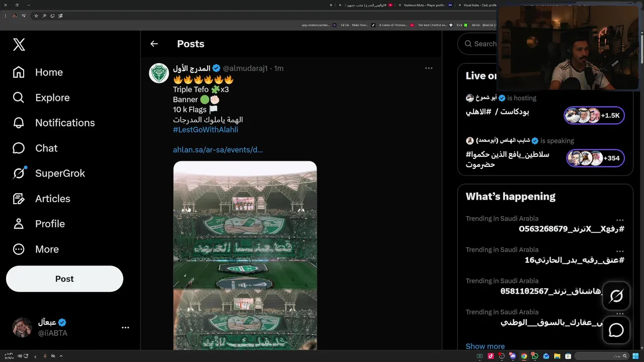Click the @almudaraj1 handle

[x=245, y=68]
